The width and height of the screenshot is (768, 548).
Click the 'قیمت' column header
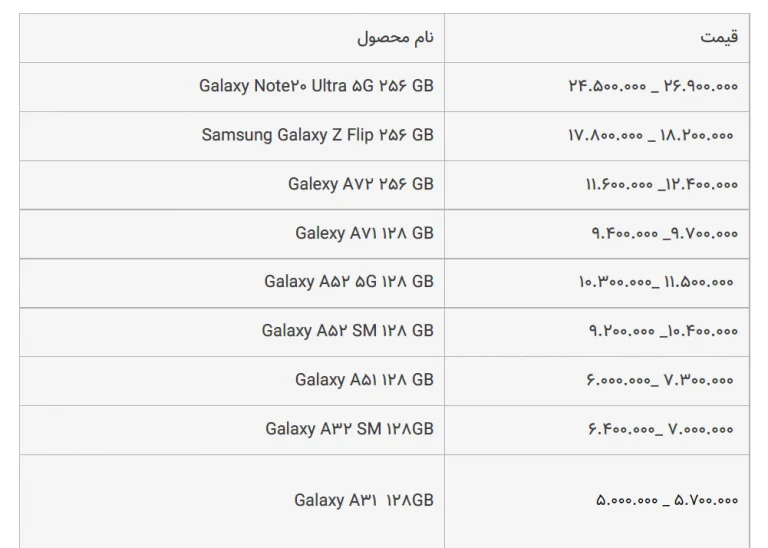(x=719, y=37)
